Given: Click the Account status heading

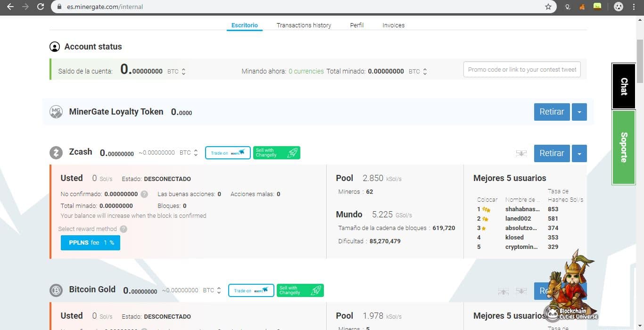Looking at the screenshot, I should click(x=93, y=47).
